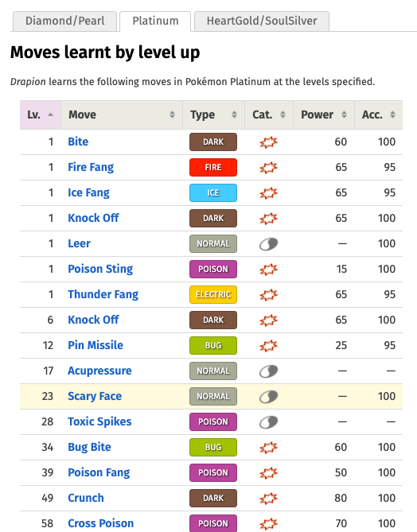
Task: Click the FIRE type badge for Fire Fang
Action: pyautogui.click(x=213, y=167)
